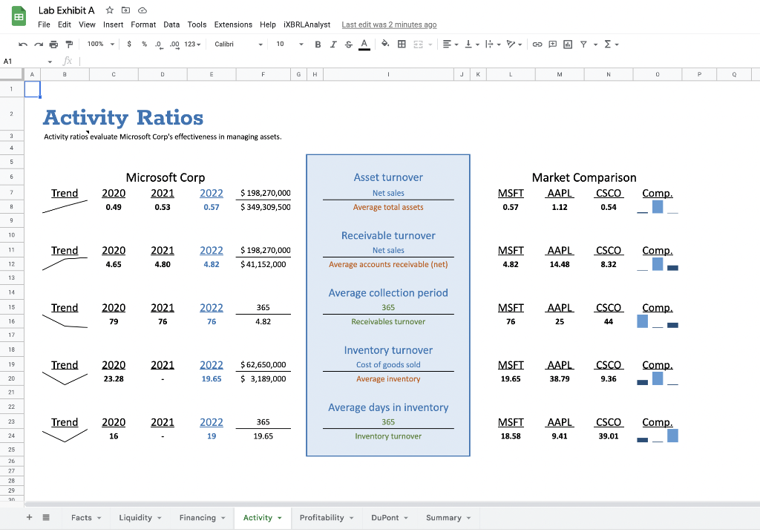Open horizontal align options
This screenshot has width=760, height=532.
(x=451, y=44)
